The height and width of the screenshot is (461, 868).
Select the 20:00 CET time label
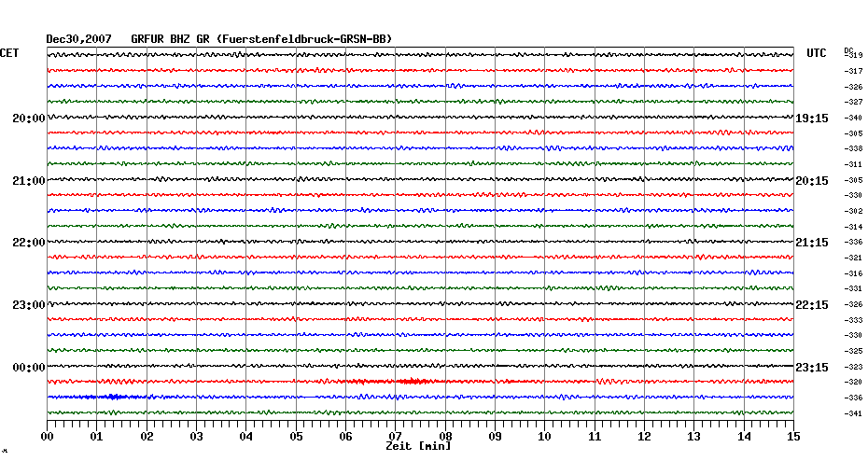(x=29, y=119)
